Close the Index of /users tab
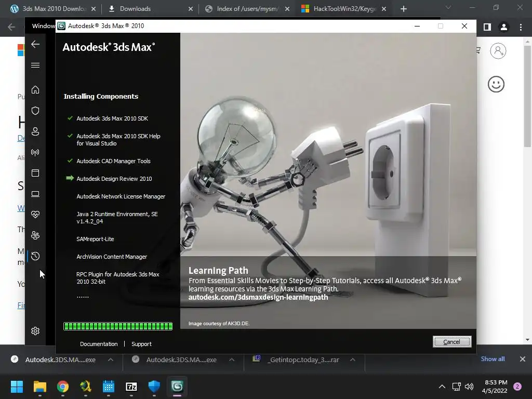This screenshot has width=532, height=399. pos(287,9)
